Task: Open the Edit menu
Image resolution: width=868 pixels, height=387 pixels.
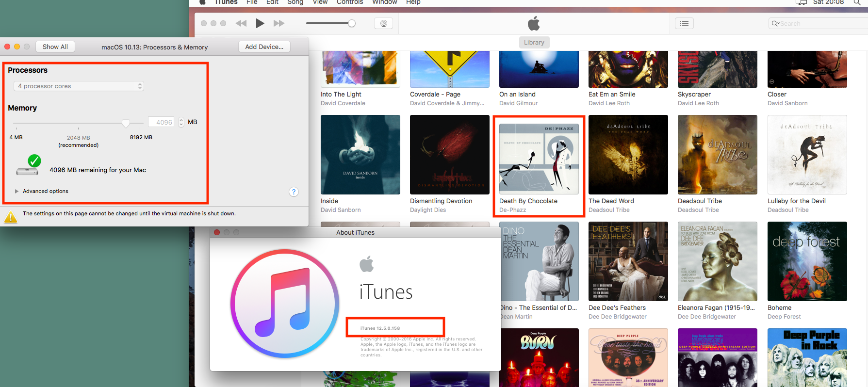Action: (272, 2)
